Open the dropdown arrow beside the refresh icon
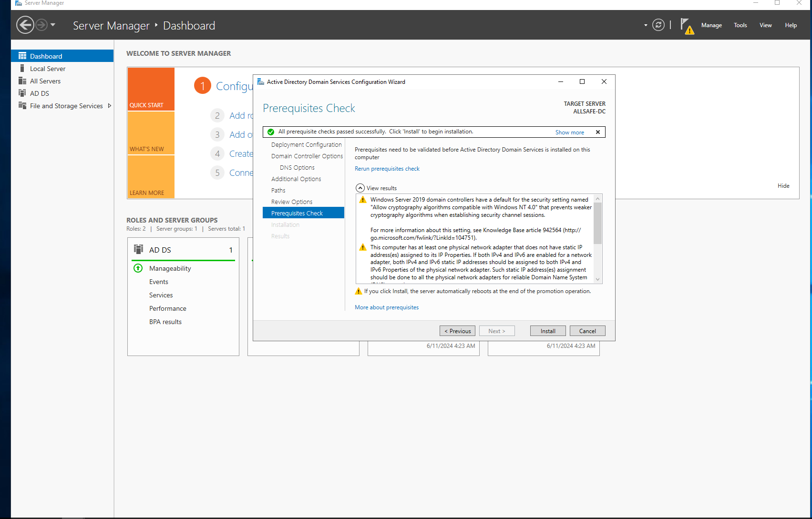 (646, 25)
